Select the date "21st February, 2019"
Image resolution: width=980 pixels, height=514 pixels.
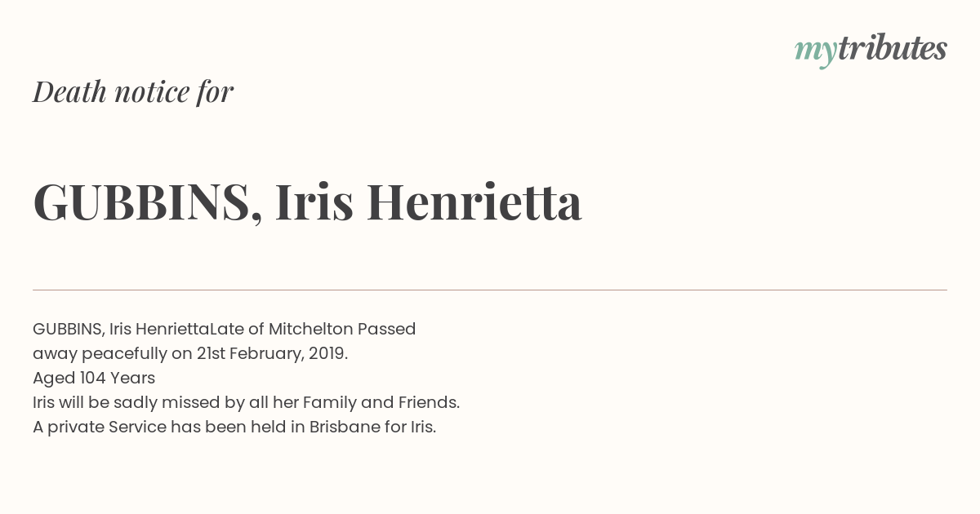click(x=271, y=354)
